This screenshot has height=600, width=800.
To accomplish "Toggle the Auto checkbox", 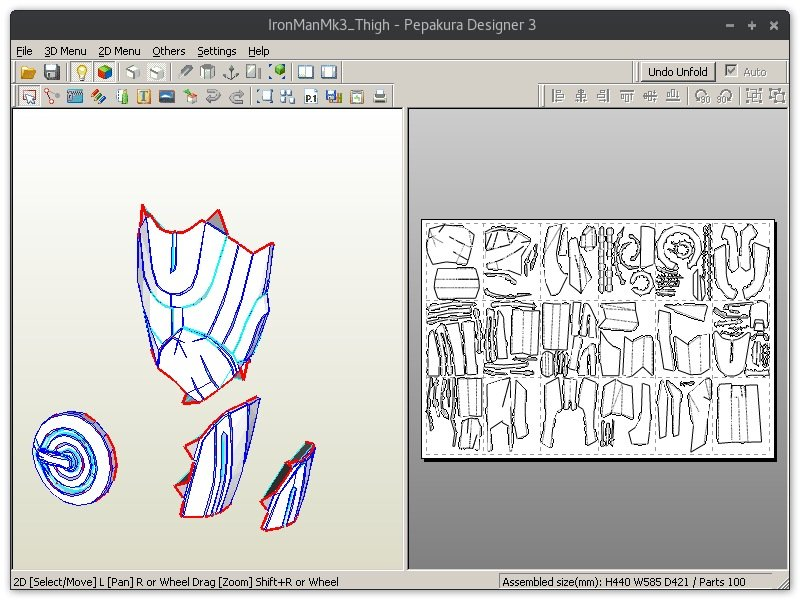I will pos(731,70).
